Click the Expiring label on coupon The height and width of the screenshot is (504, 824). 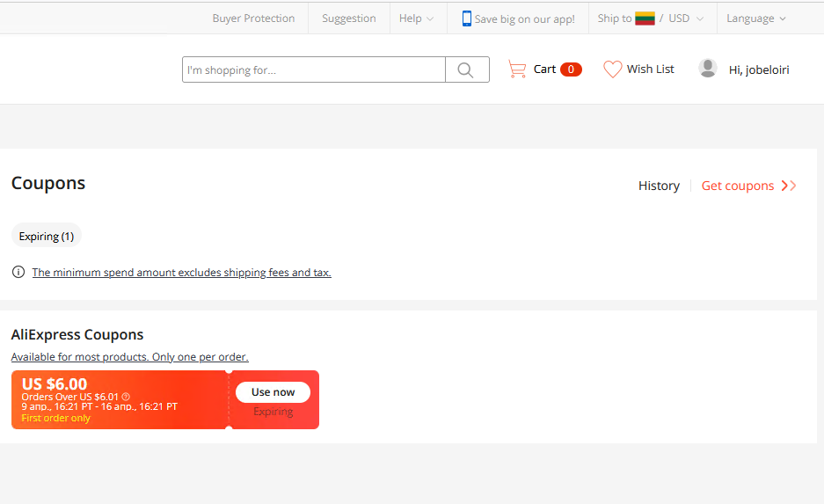click(273, 412)
